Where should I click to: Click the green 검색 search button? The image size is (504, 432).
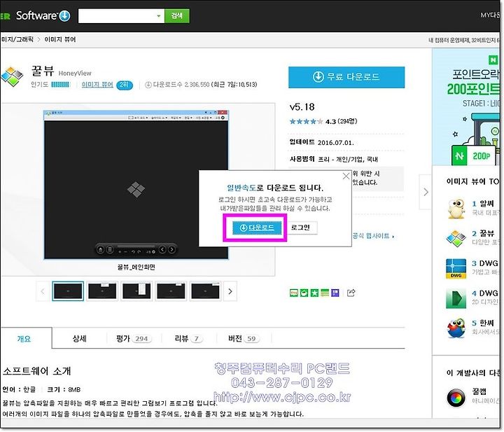point(177,15)
